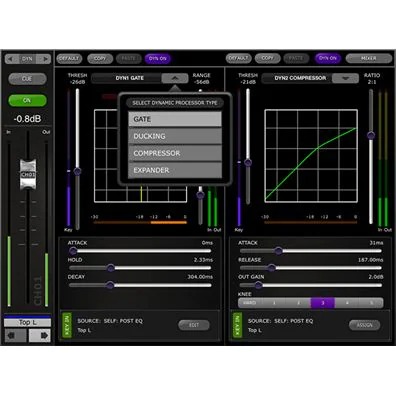Click PASTE button for DYN2
396x396 pixels.
(x=296, y=58)
